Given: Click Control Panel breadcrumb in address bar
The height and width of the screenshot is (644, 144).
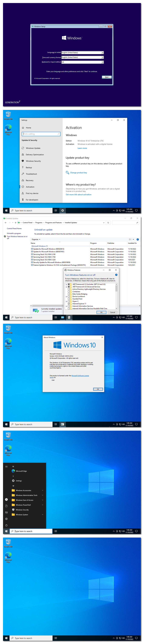Looking at the screenshot, I should click(x=27, y=222).
